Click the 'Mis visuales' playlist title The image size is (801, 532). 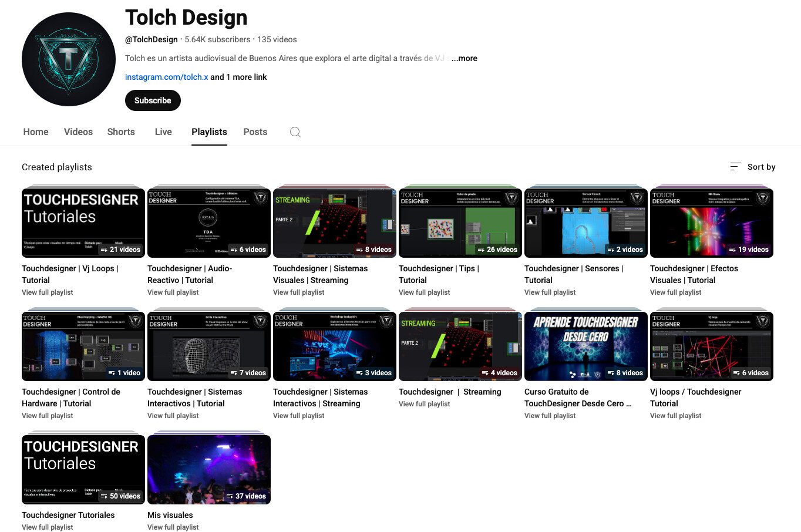tap(170, 515)
